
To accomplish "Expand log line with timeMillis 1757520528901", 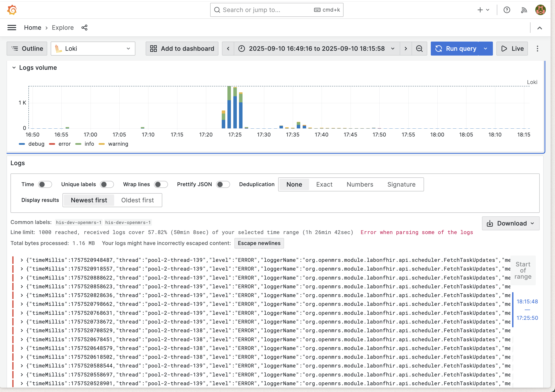I will [22, 383].
